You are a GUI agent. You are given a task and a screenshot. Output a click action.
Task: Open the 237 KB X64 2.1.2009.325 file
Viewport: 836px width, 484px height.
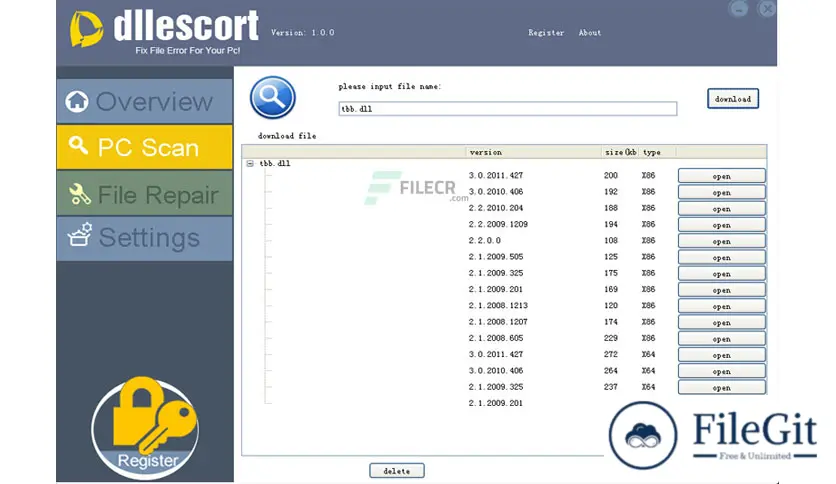click(x=721, y=387)
